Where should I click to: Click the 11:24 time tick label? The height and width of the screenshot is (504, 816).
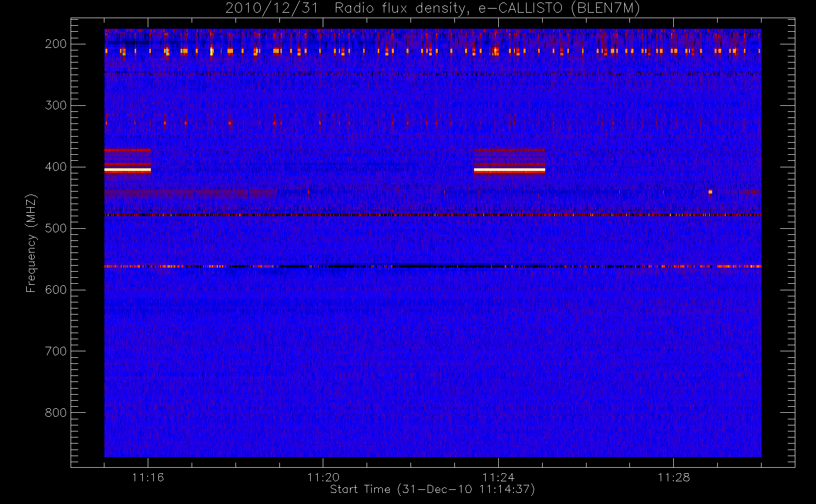(498, 477)
